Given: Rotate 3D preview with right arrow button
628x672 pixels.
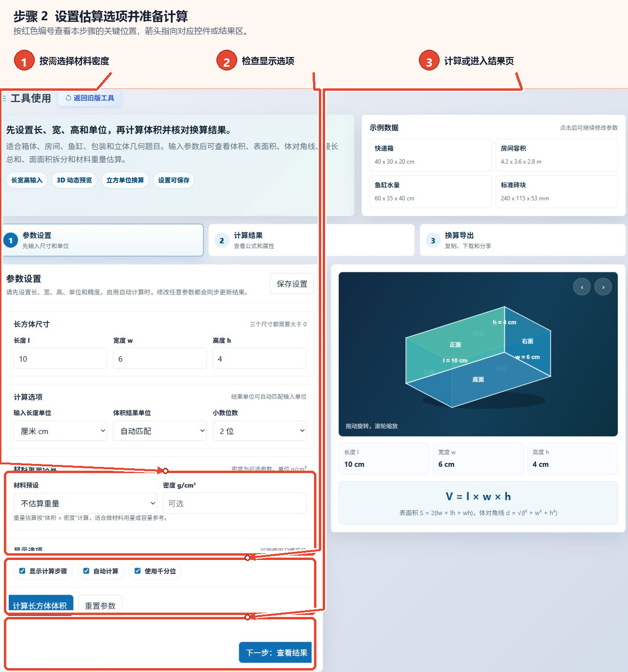Looking at the screenshot, I should 603,287.
